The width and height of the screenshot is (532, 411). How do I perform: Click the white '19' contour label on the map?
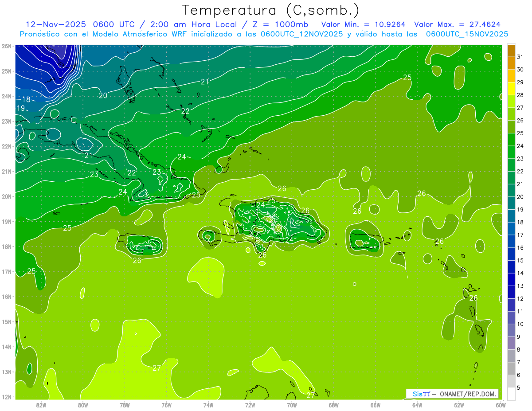(x=21, y=108)
